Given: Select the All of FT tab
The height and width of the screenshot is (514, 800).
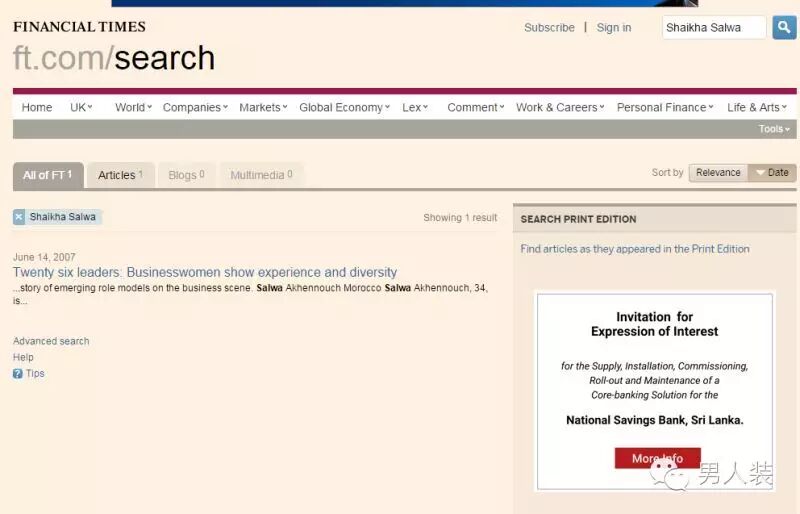Looking at the screenshot, I should click(48, 175).
